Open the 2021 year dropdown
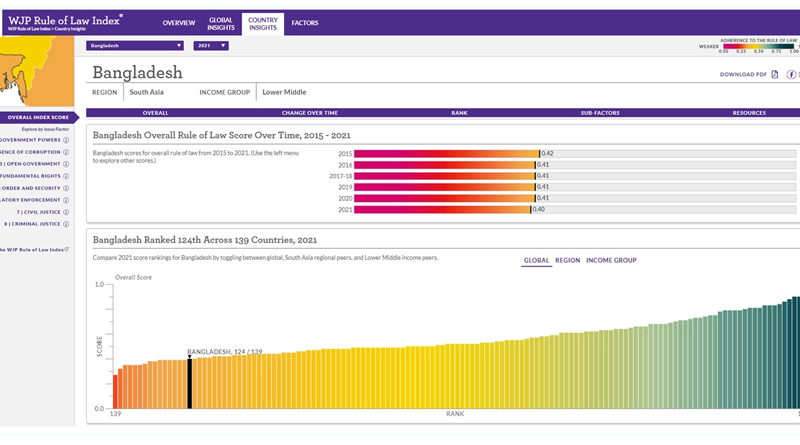Image resolution: width=800 pixels, height=445 pixels. click(211, 45)
